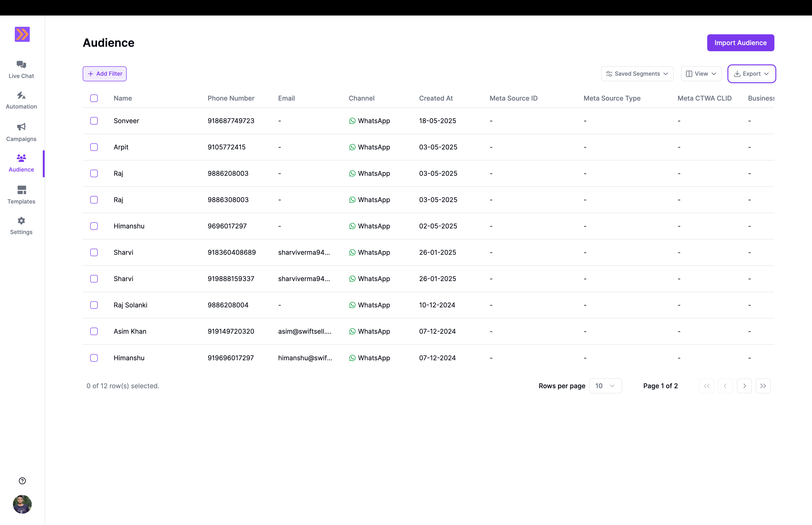Click the app logo at top left
The width and height of the screenshot is (812, 525).
(22, 35)
